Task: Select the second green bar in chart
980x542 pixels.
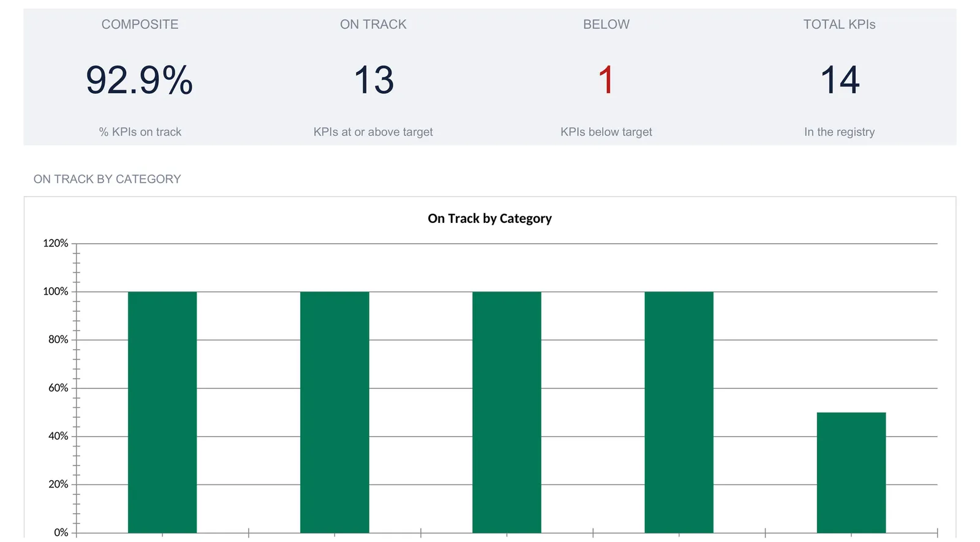Action: click(334, 412)
